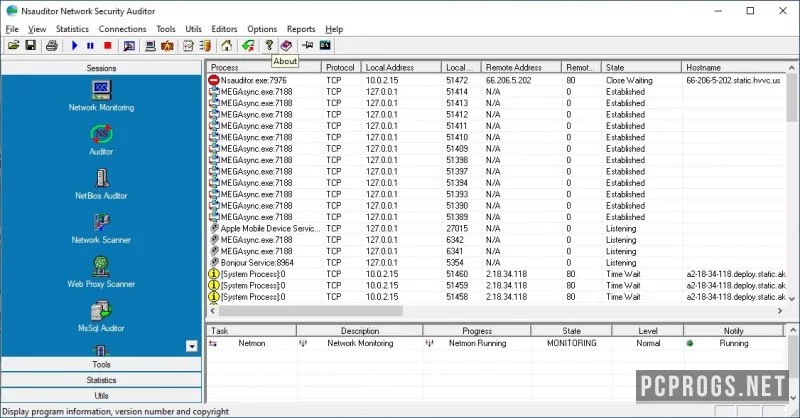Sort by the Local Address column header
The image size is (800, 418).
point(401,67)
